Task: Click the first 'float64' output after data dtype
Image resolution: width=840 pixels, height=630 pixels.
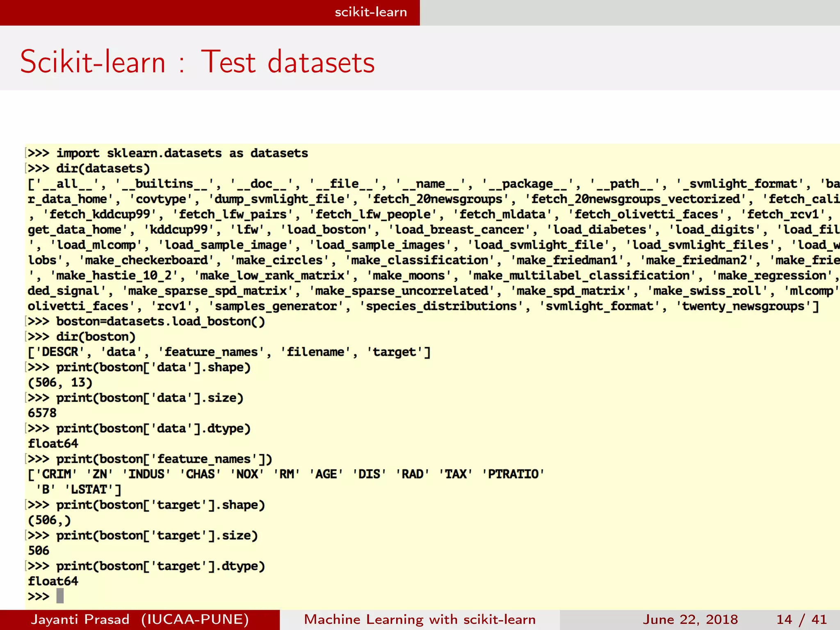Action: 53,443
